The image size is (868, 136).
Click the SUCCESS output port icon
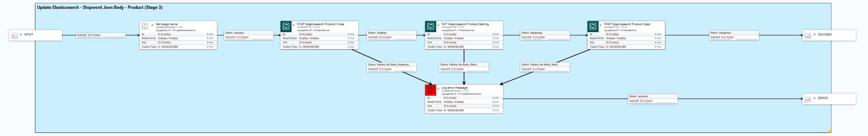[x=808, y=36]
